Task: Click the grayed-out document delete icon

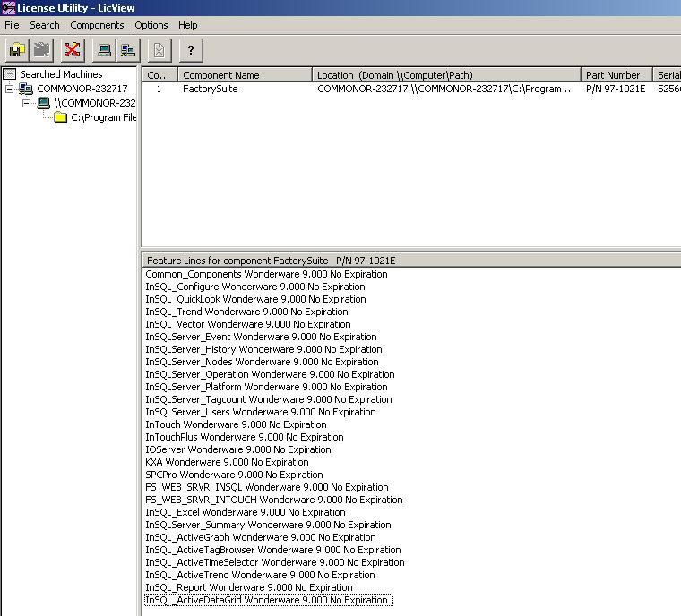Action: point(159,50)
